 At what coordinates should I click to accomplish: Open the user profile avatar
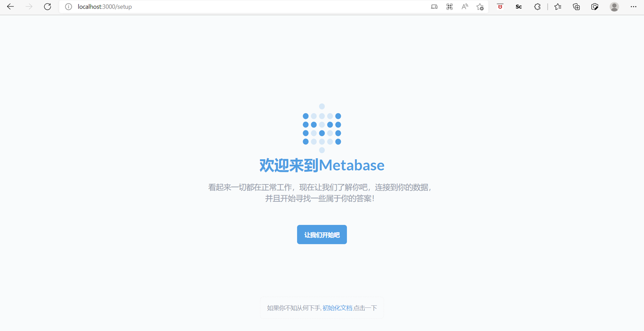pyautogui.click(x=614, y=7)
